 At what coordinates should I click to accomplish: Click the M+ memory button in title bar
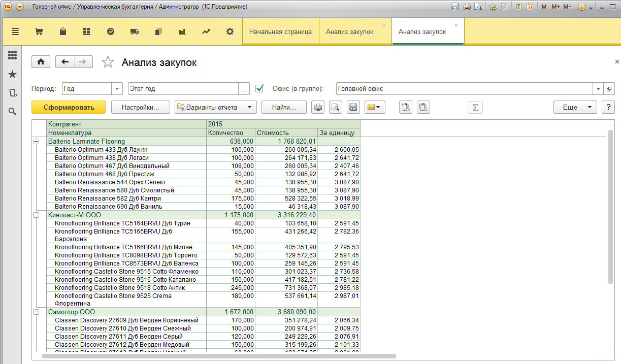coord(555,7)
